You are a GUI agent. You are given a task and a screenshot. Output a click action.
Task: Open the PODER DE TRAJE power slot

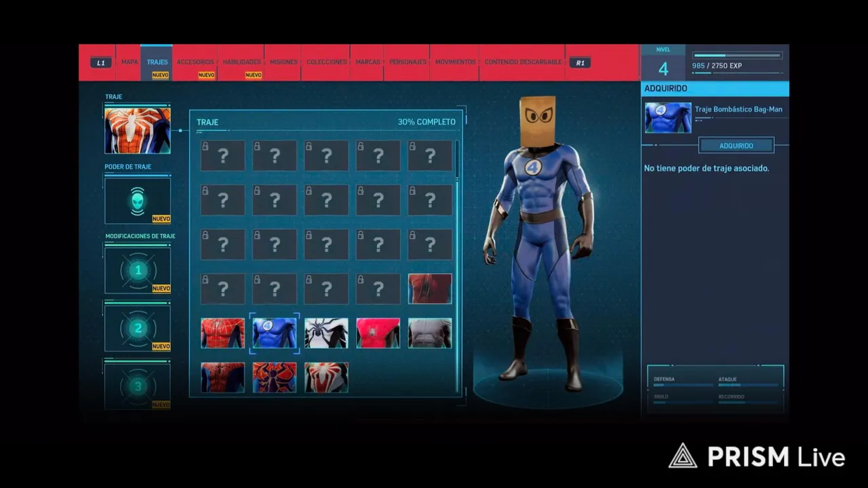tap(138, 201)
